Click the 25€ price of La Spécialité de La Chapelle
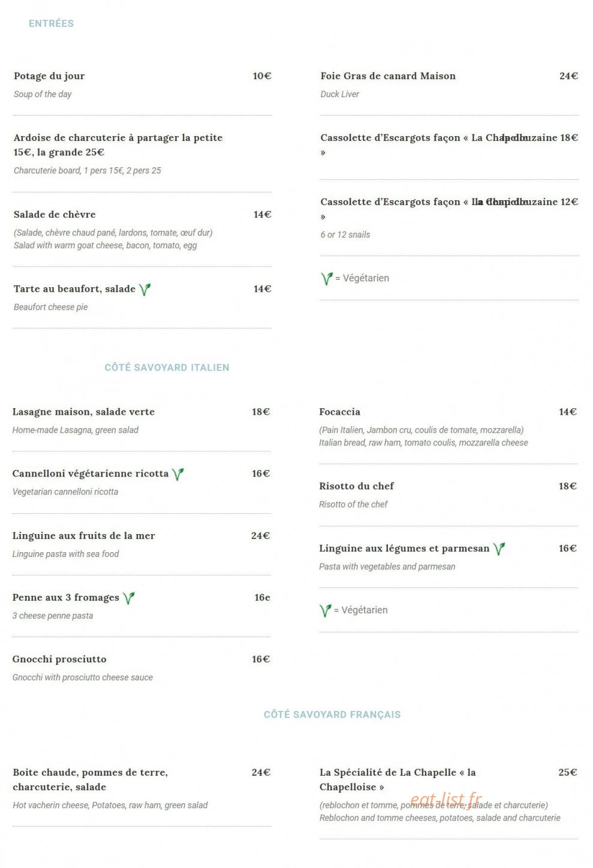This screenshot has height=868, width=593. [568, 773]
